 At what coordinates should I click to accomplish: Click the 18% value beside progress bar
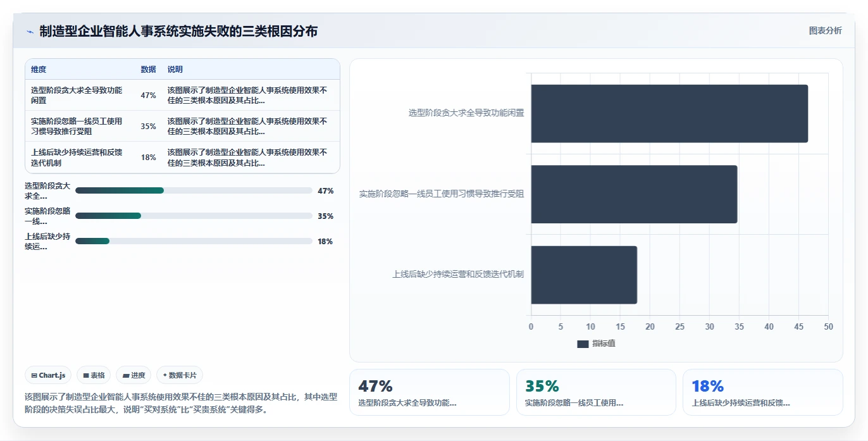click(x=325, y=241)
